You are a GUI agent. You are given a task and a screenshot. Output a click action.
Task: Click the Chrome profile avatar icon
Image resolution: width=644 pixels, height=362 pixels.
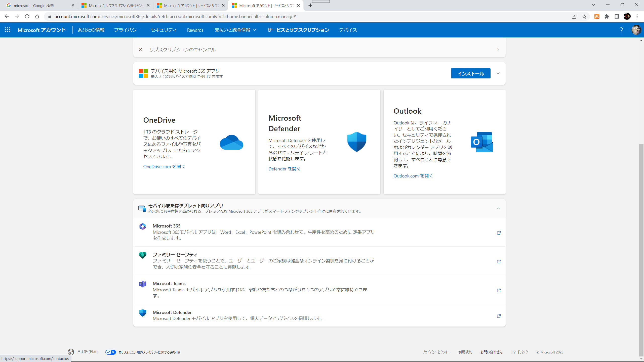click(627, 17)
